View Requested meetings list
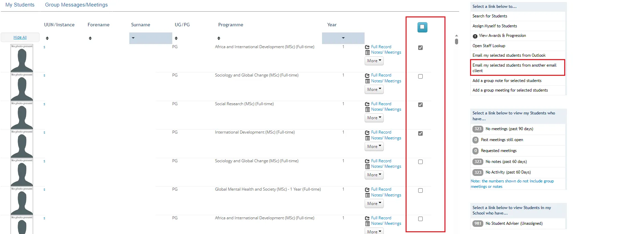 (x=499, y=151)
